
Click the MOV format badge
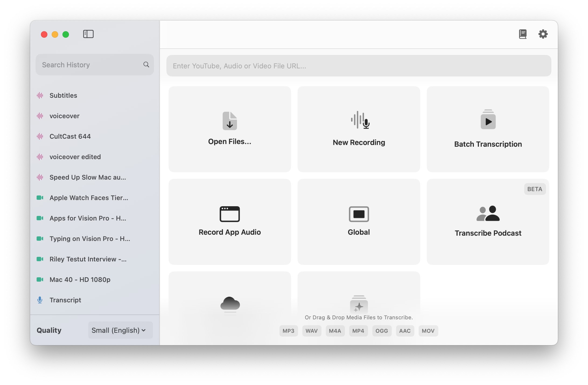click(x=428, y=331)
